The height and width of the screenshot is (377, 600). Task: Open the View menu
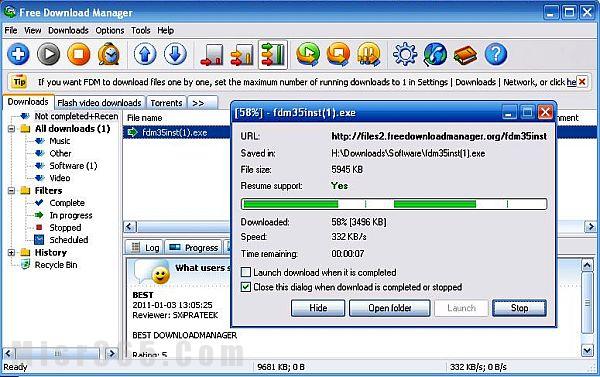pyautogui.click(x=33, y=30)
